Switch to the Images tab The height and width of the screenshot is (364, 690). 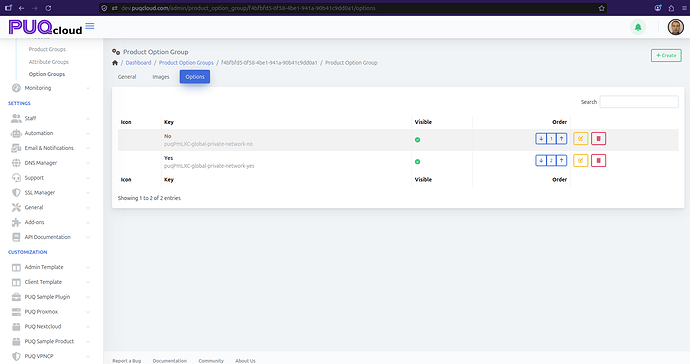click(x=161, y=77)
